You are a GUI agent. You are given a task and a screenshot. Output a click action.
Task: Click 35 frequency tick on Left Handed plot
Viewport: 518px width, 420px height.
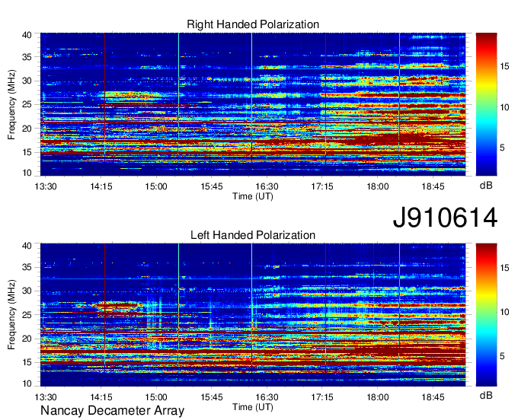[27, 267]
